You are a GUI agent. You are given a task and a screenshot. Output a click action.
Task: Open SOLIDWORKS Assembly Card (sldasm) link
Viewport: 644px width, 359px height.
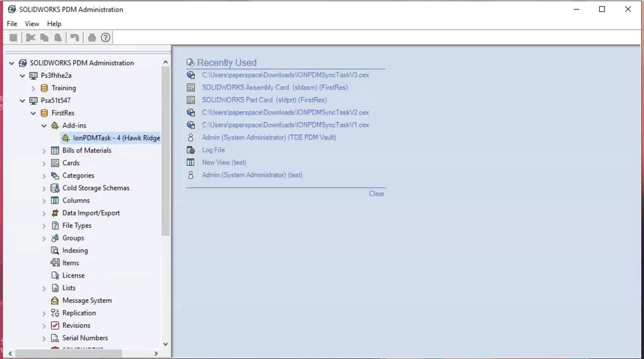point(275,87)
